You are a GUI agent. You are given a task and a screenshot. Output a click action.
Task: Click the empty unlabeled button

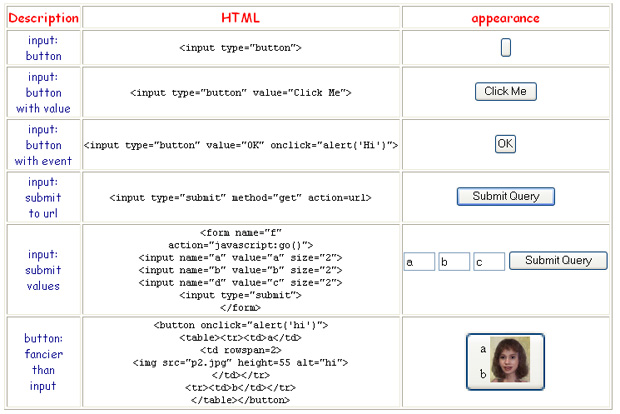[x=506, y=47]
